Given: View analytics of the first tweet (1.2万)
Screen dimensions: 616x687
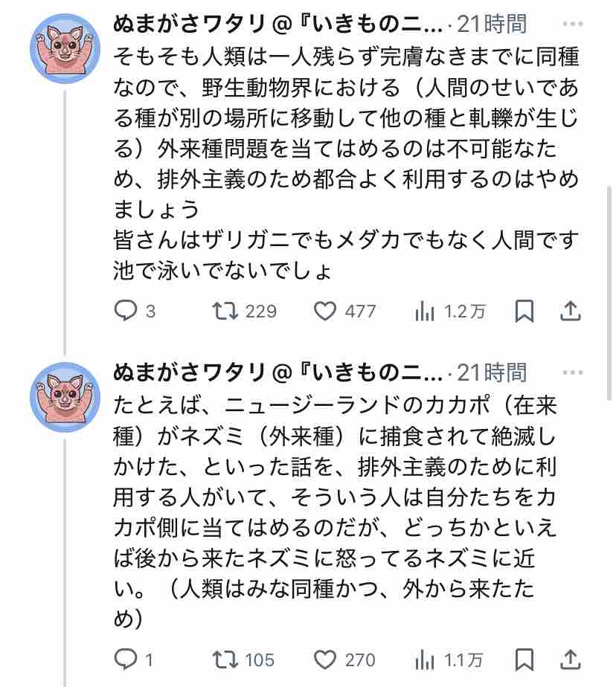Looking at the screenshot, I should click(425, 312).
